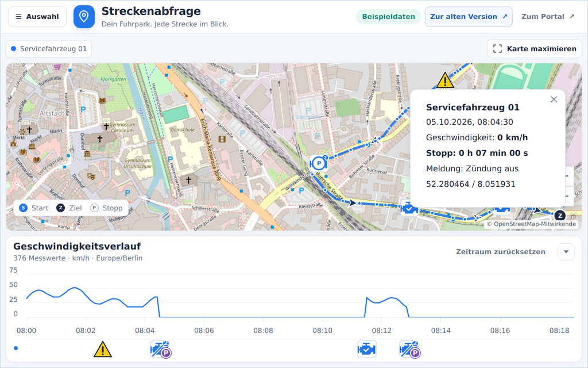Image resolution: width=588 pixels, height=368 pixels.
Task: Click the ignition-off parking marker near 08:13
Action: pyautogui.click(x=410, y=349)
